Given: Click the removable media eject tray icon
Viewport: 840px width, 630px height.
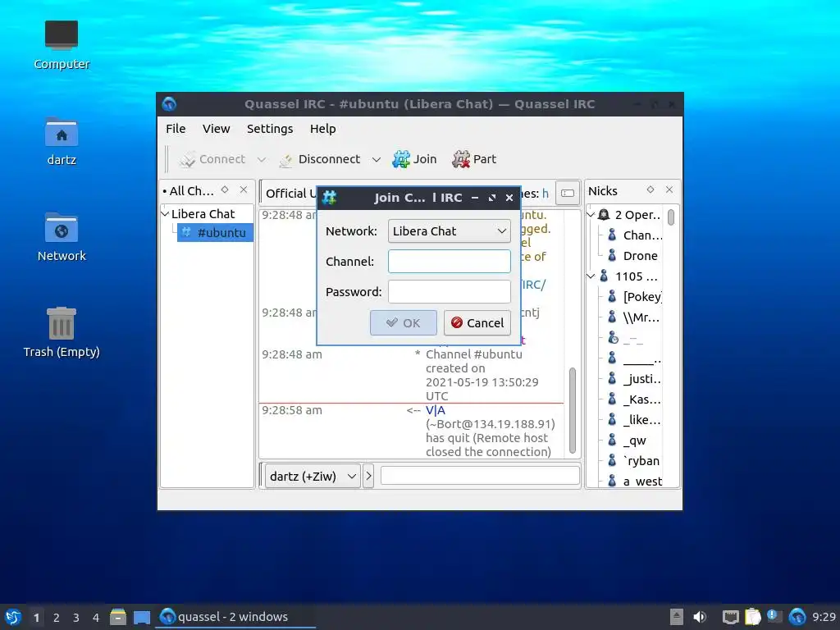Looking at the screenshot, I should pos(677,617).
